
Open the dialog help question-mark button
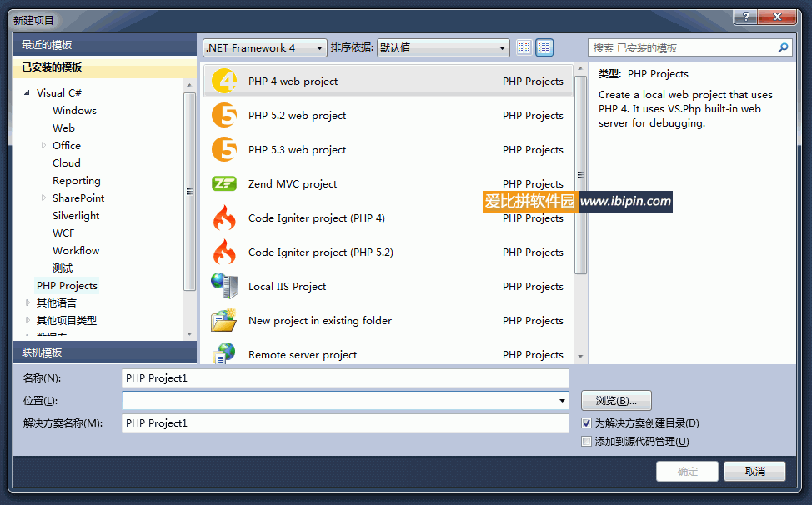point(745,17)
